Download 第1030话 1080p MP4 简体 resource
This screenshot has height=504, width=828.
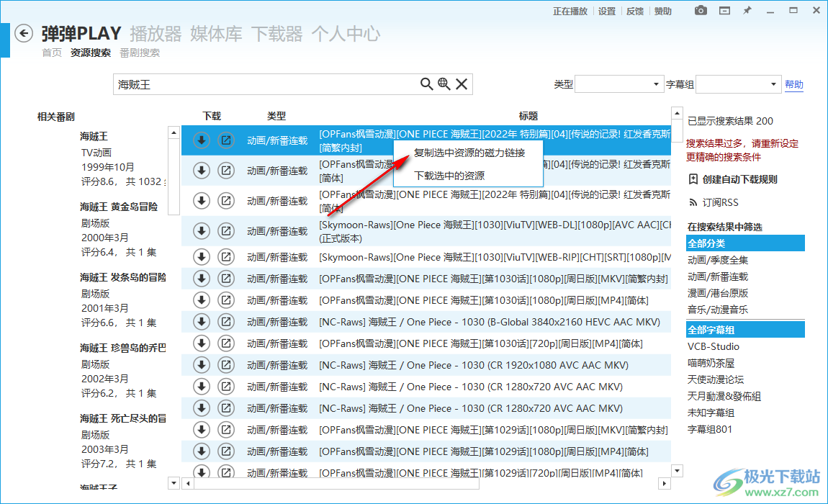coord(201,301)
